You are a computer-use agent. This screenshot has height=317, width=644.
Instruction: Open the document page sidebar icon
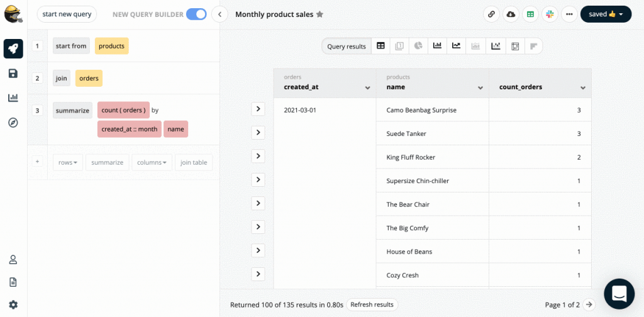pos(13,282)
